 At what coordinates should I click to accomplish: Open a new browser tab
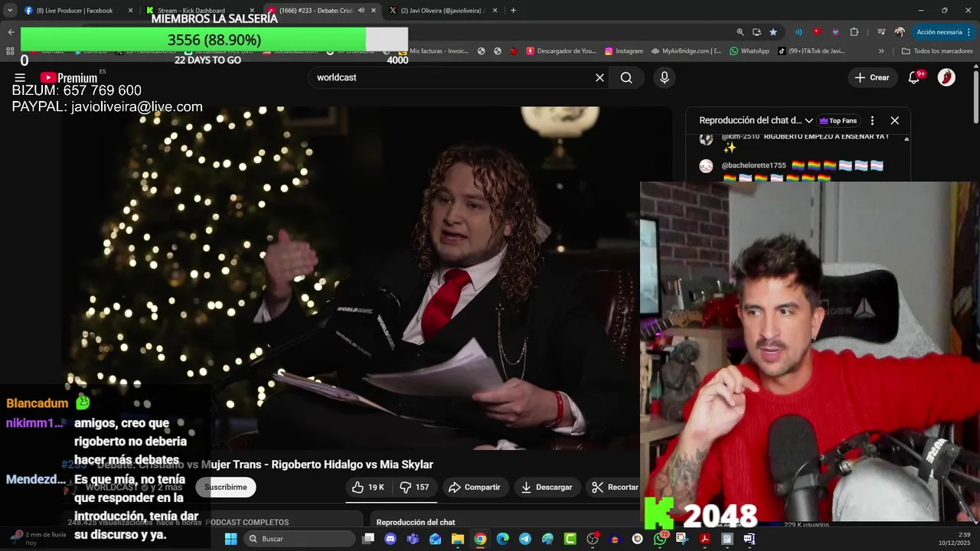pos(513,11)
